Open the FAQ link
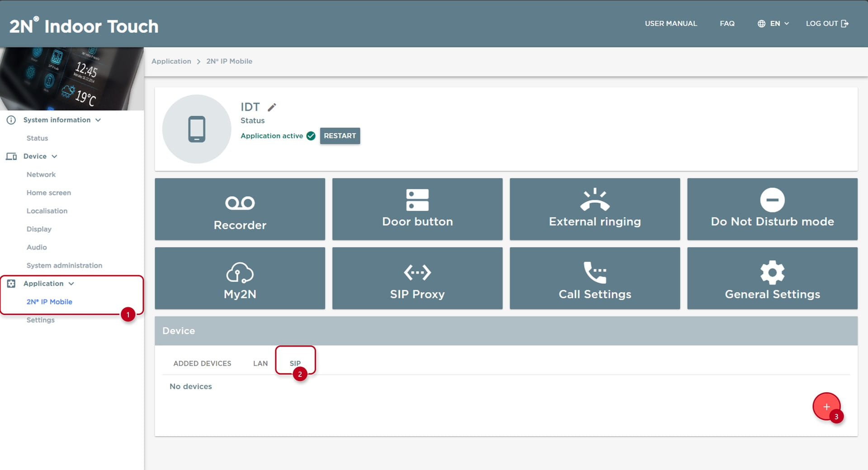The image size is (868, 470). tap(727, 23)
